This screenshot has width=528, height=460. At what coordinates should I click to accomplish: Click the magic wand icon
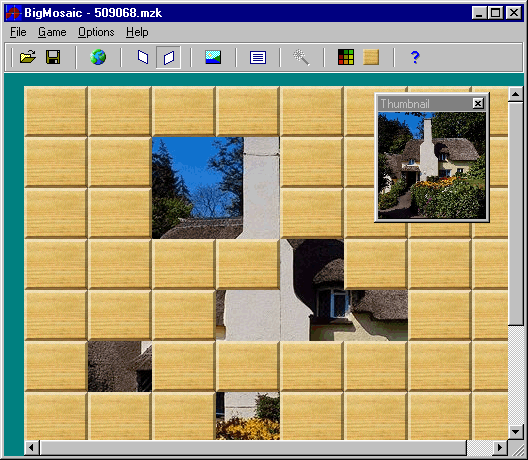tap(301, 57)
